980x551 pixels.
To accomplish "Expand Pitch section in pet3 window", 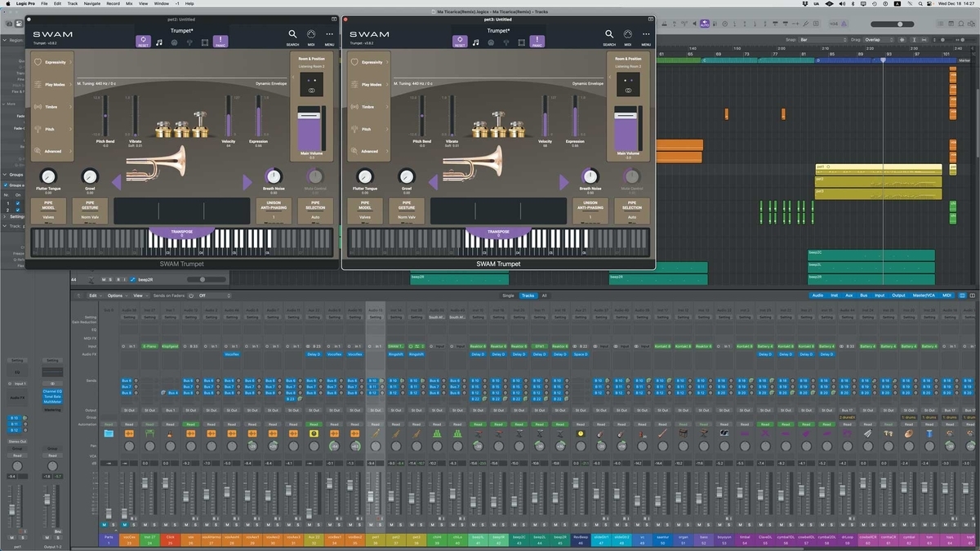I will point(369,129).
